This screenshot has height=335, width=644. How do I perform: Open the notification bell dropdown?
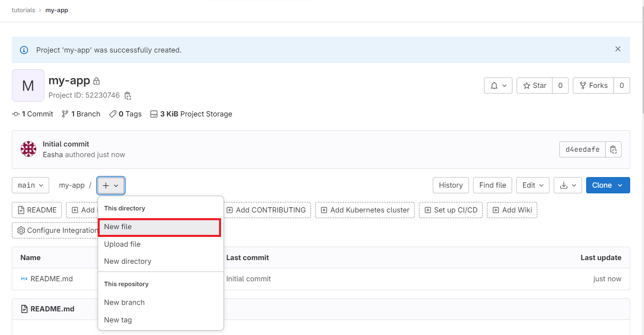498,85
